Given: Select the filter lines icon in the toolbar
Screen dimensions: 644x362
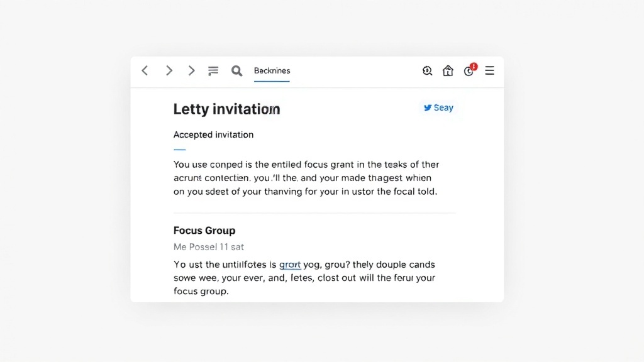Looking at the screenshot, I should tap(213, 70).
